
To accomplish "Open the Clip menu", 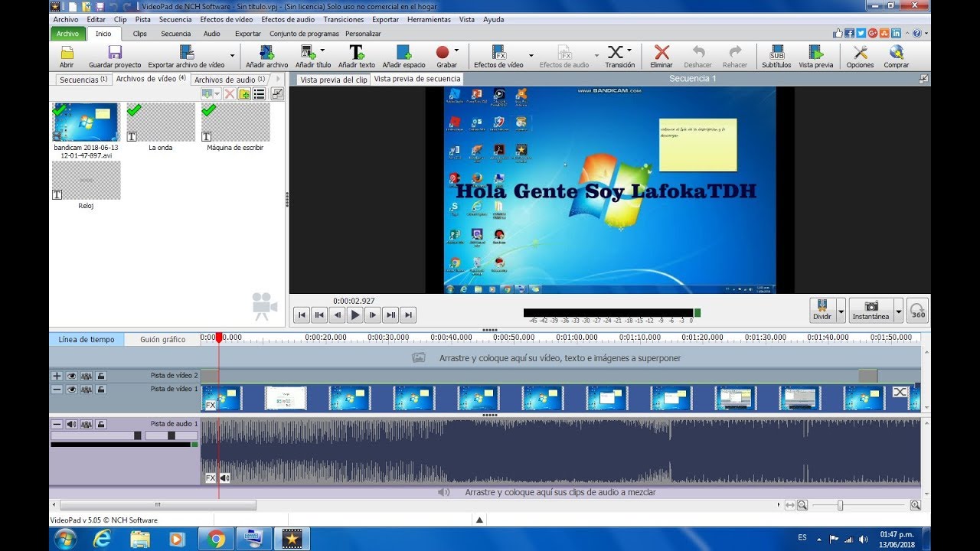I will tap(120, 20).
